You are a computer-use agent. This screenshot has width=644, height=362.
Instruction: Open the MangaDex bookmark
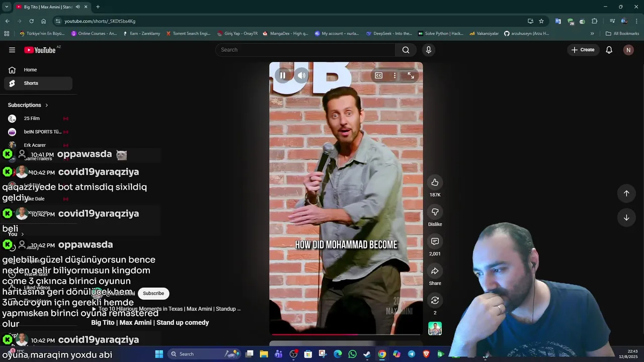285,34
